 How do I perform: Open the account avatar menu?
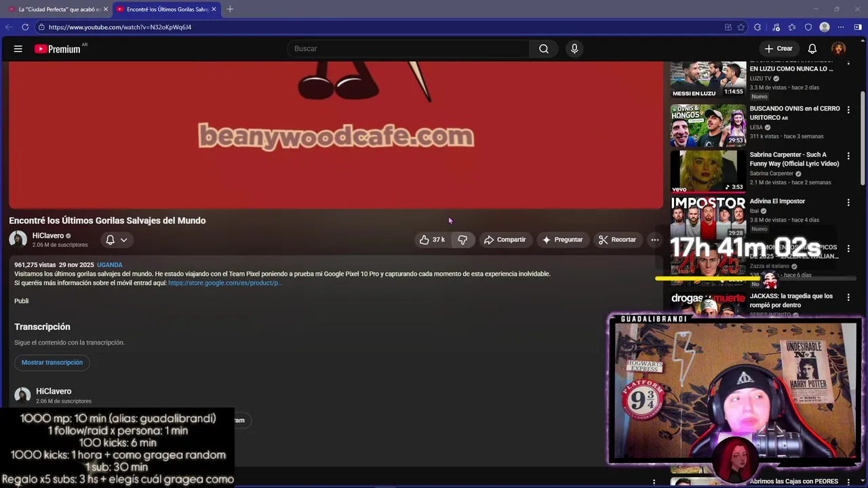pyautogui.click(x=839, y=49)
